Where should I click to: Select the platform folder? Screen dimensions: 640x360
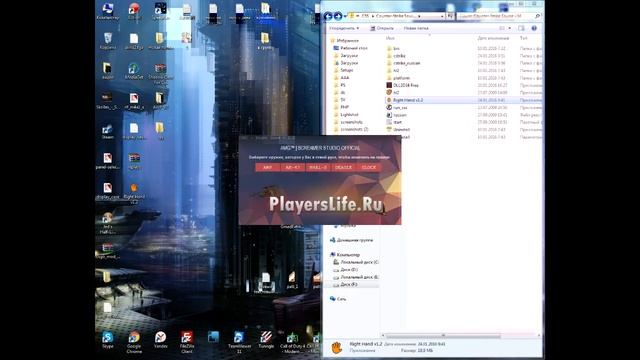pyautogui.click(x=398, y=78)
